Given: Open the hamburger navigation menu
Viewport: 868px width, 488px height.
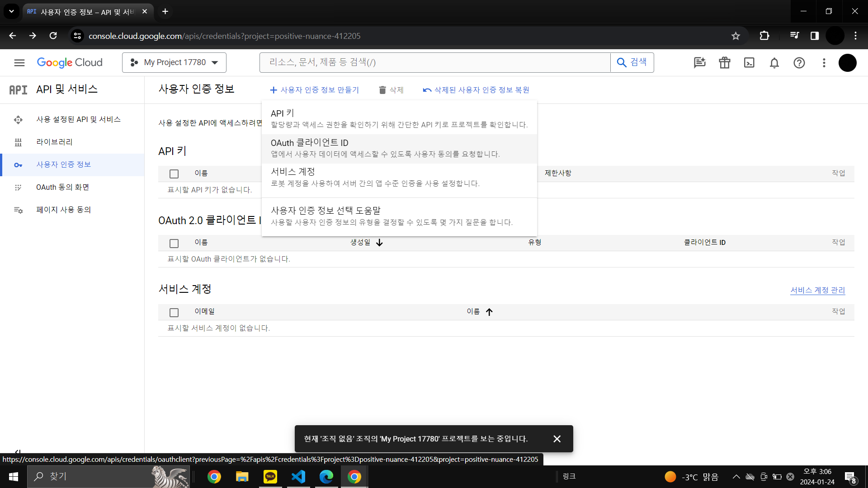Looking at the screenshot, I should (19, 63).
